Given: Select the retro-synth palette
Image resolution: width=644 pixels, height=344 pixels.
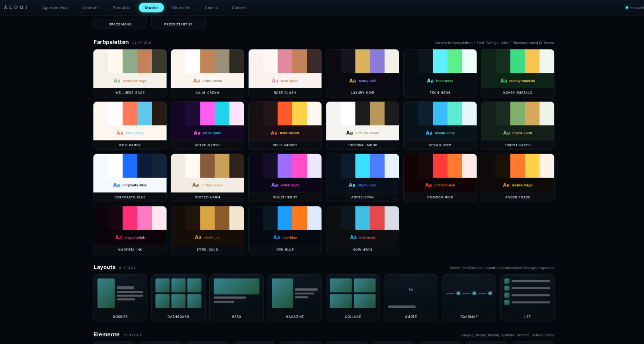Looking at the screenshot, I should tap(207, 126).
